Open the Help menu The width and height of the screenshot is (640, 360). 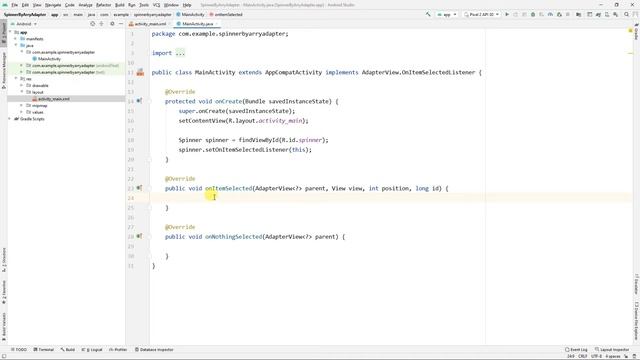pyautogui.click(x=187, y=5)
